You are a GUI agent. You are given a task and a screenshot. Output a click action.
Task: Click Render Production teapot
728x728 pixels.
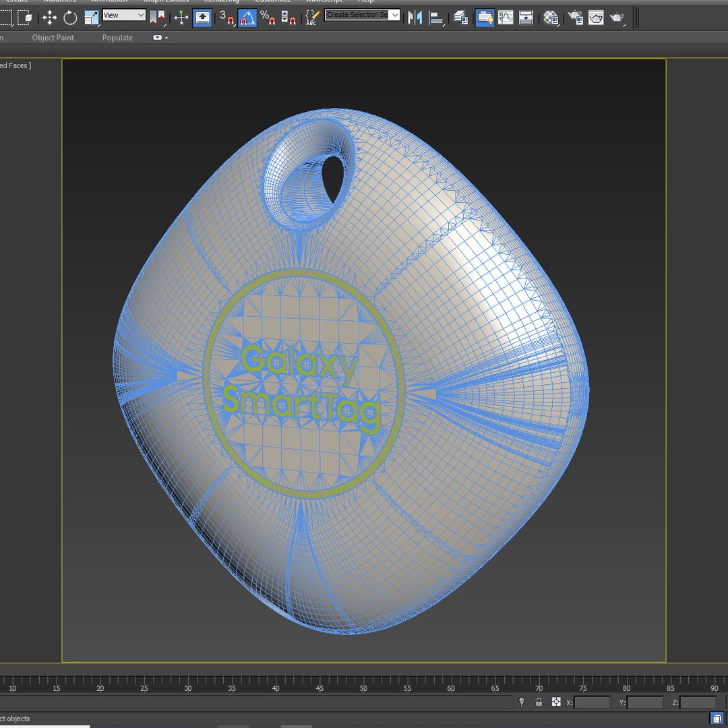(617, 18)
